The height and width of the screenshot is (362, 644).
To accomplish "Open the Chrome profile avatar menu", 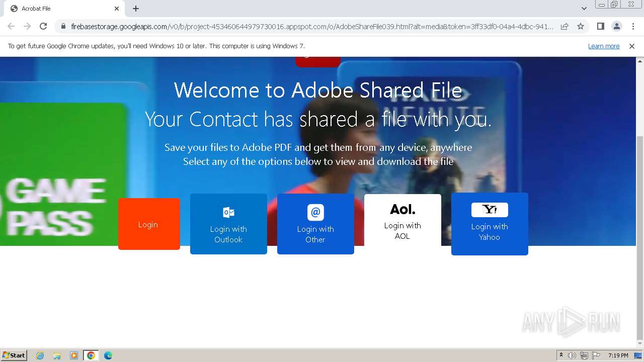I will pyautogui.click(x=616, y=26).
